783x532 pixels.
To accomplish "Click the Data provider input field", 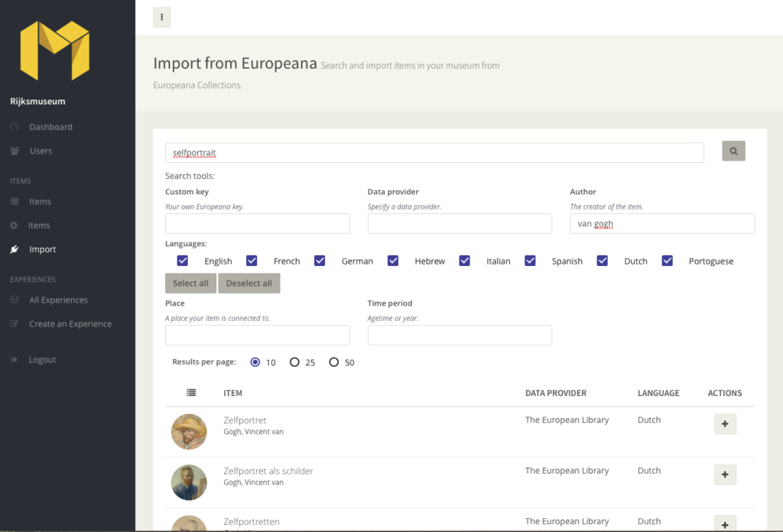I will point(460,224).
